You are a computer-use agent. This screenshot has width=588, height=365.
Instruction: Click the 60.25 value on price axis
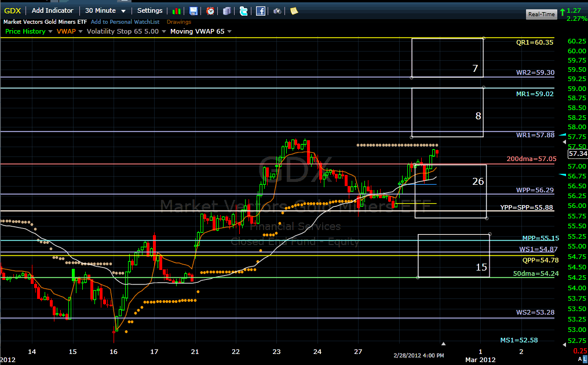pyautogui.click(x=577, y=41)
